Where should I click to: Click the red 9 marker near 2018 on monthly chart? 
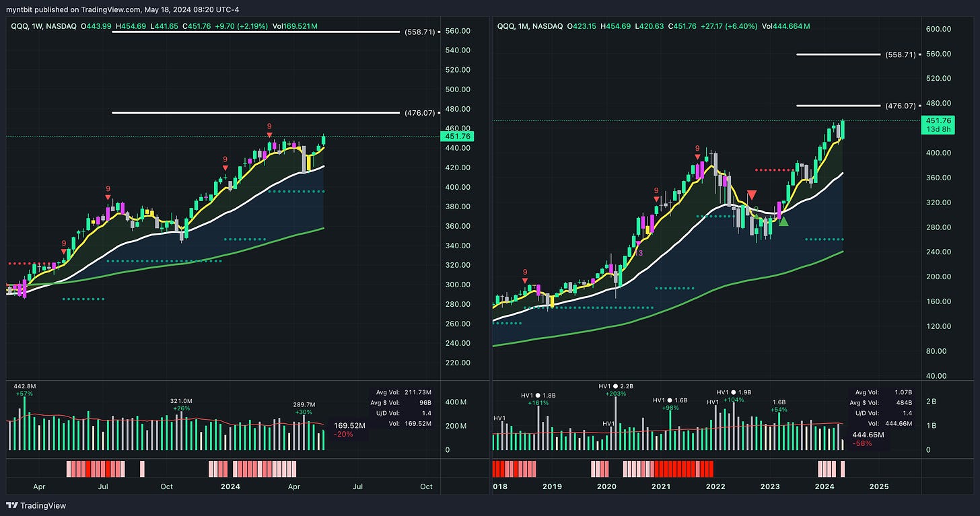524,276
